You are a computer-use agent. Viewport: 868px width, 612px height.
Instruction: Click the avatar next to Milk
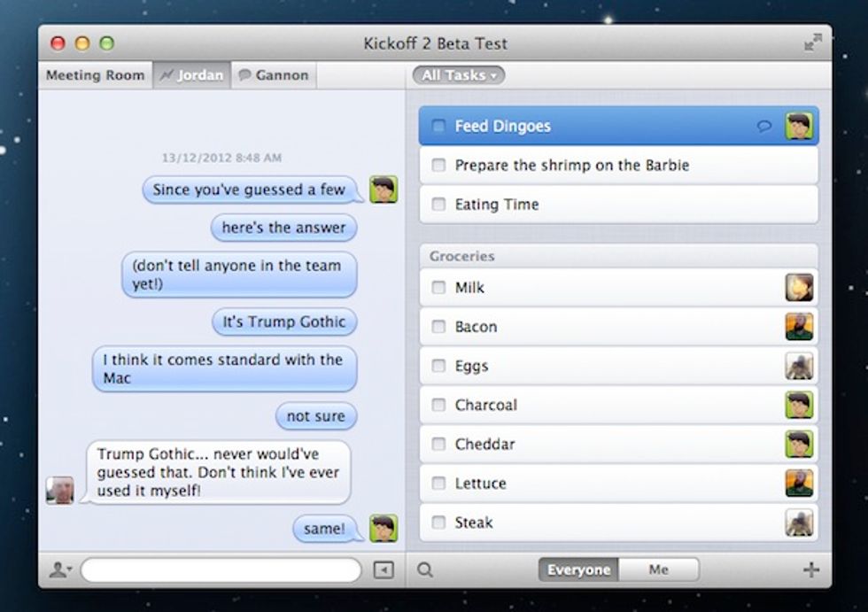(799, 287)
